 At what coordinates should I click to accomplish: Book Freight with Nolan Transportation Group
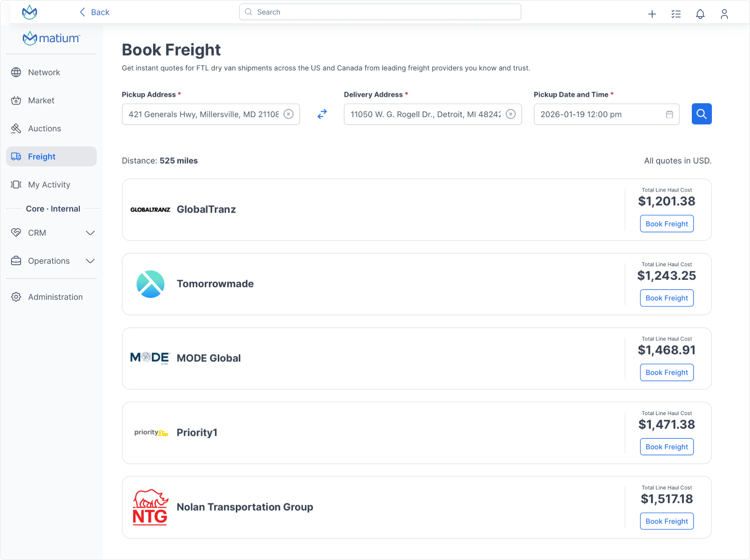[667, 521]
